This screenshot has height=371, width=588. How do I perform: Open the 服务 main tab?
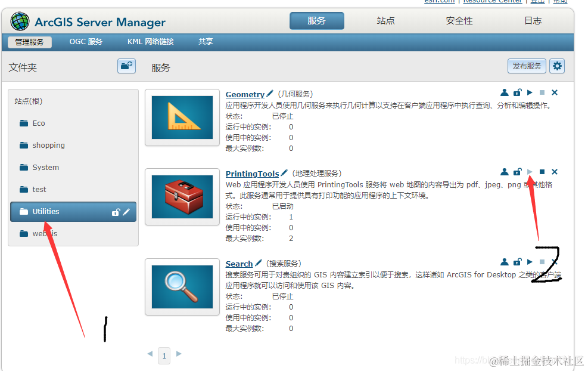coord(316,21)
